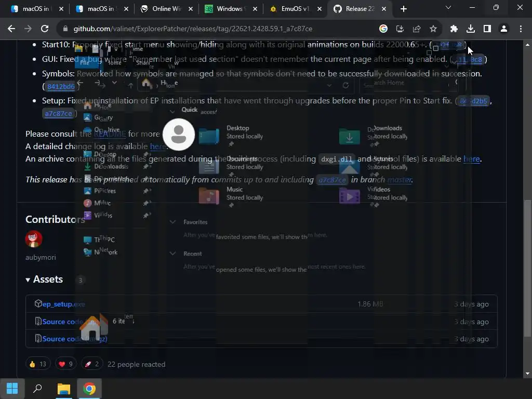Click the browser forward arrow
The image size is (532, 399).
(x=28, y=29)
